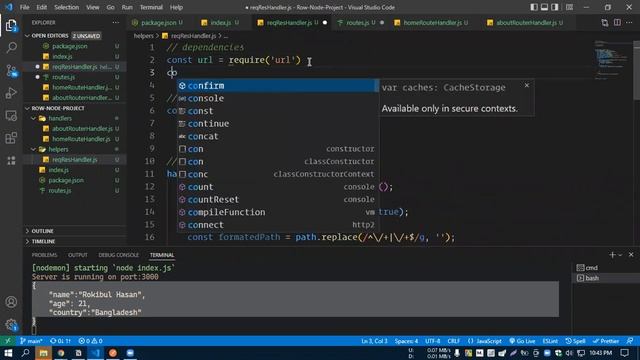
Task: Switch to the Output panel tab
Action: coord(78,255)
